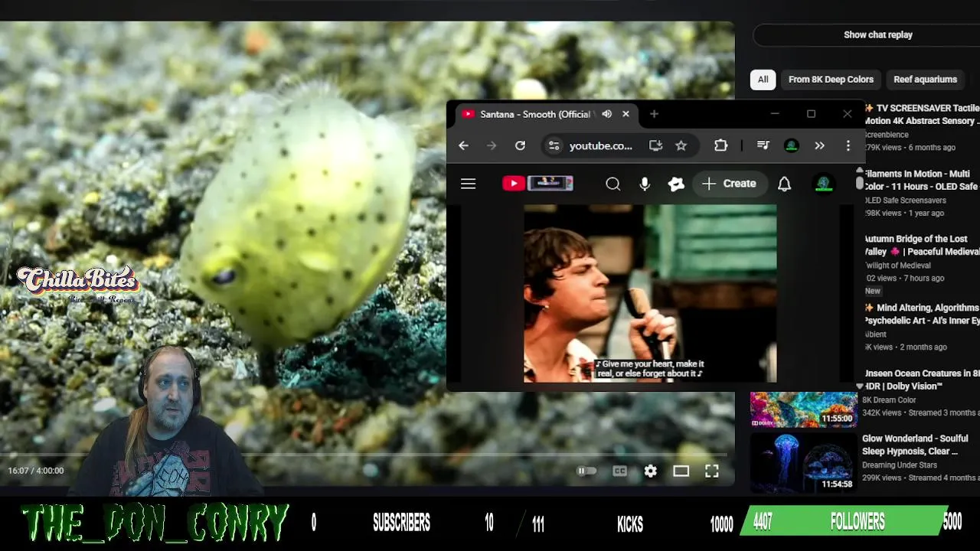
Task: Open Autumn Bridge of the Lost Valley video
Action: point(922,245)
